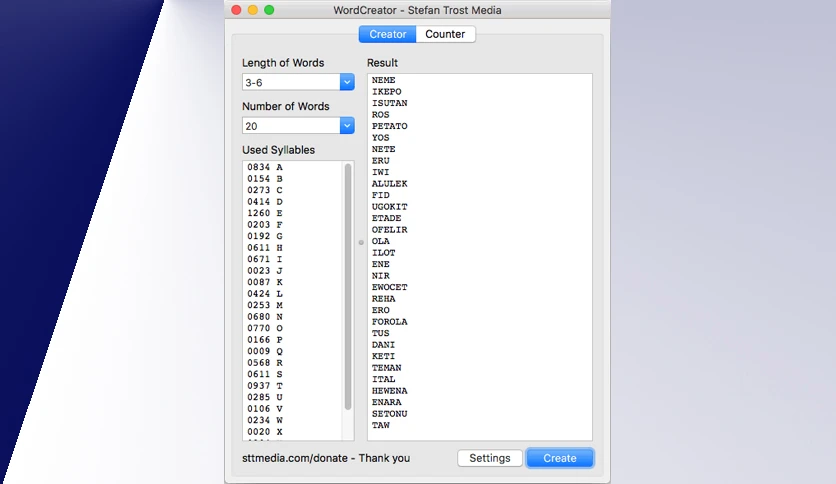The height and width of the screenshot is (484, 836).
Task: Select the syllable row 0009 Q
Action: tap(265, 351)
